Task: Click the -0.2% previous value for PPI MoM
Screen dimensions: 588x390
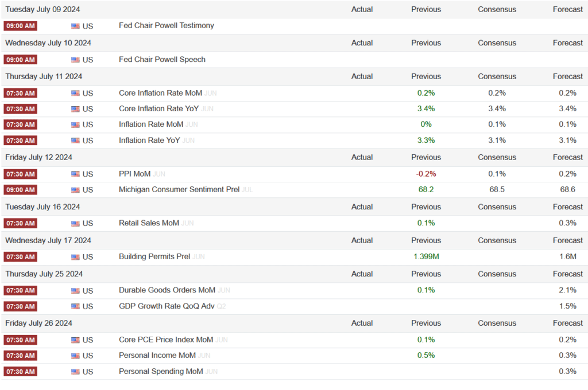Action: coord(426,174)
